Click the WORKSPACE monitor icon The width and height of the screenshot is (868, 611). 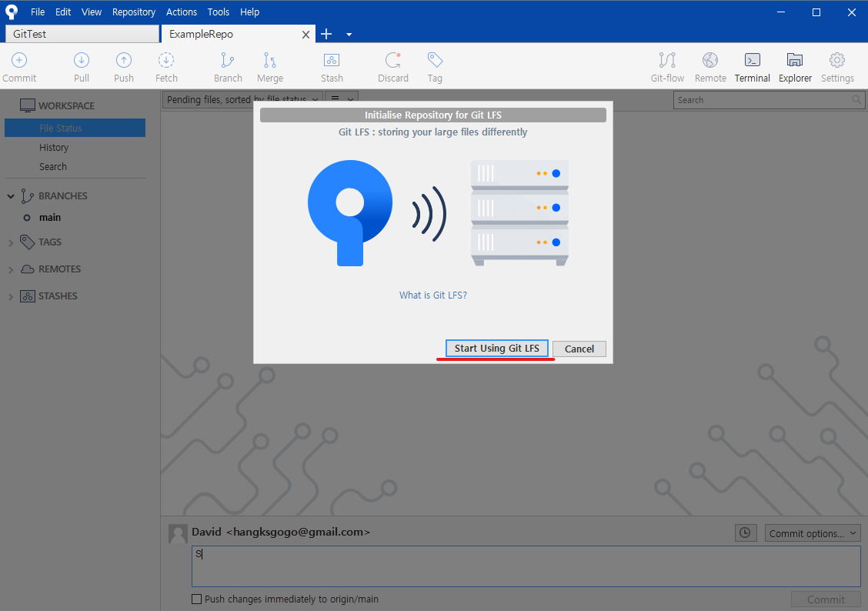(x=27, y=105)
